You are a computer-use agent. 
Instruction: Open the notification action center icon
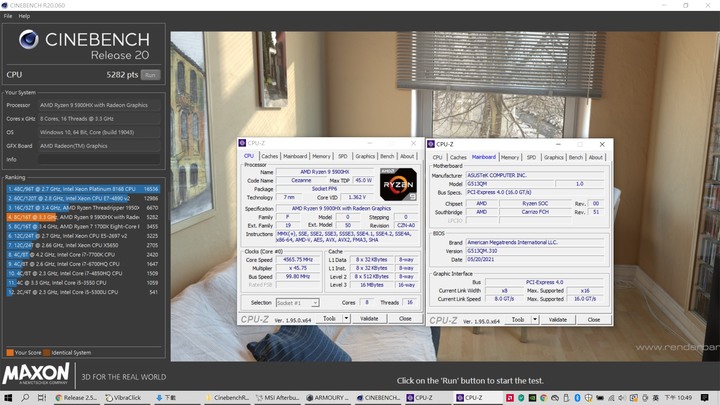705,398
